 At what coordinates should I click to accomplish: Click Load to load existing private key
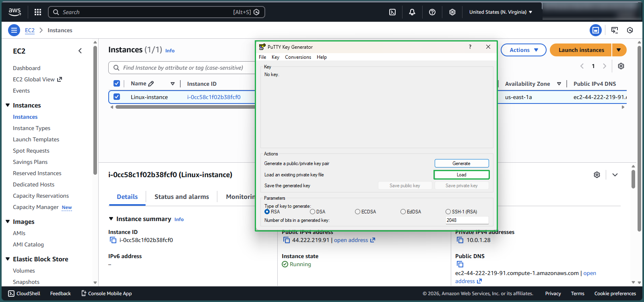point(461,175)
